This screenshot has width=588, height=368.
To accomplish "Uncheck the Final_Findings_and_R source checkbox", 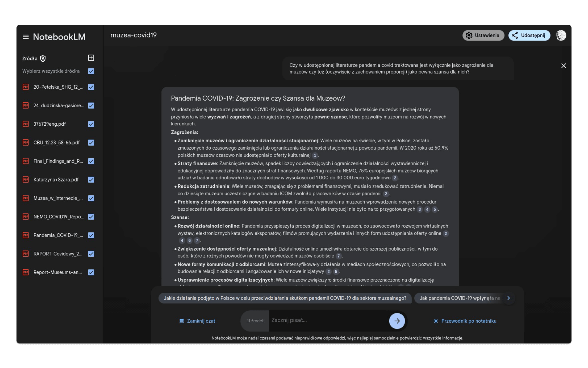I will click(x=91, y=161).
